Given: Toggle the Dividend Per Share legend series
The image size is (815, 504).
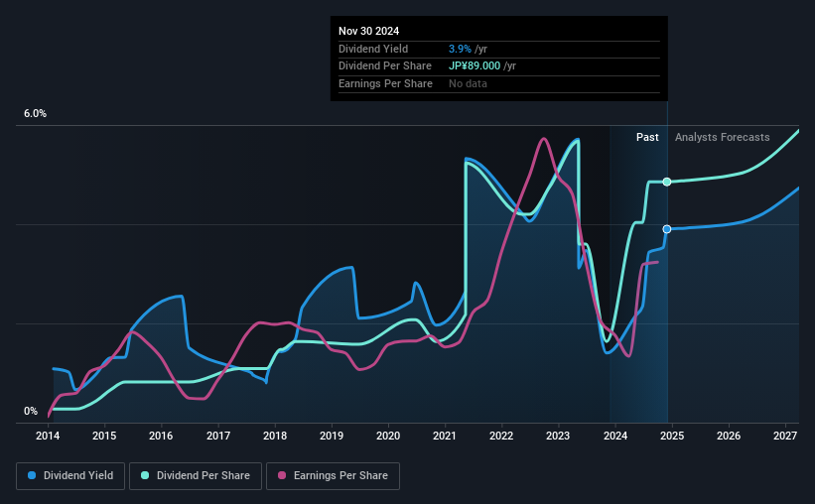Looking at the screenshot, I should [x=196, y=476].
